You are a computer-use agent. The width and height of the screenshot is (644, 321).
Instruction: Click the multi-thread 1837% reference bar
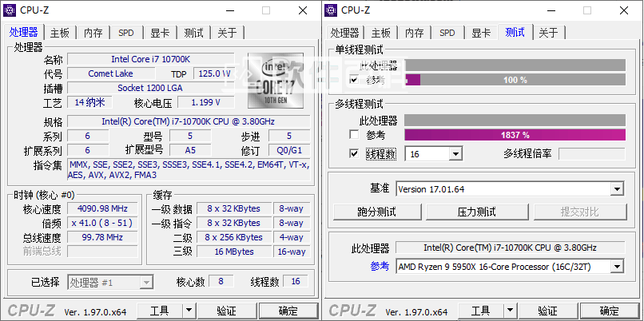pyautogui.click(x=515, y=135)
